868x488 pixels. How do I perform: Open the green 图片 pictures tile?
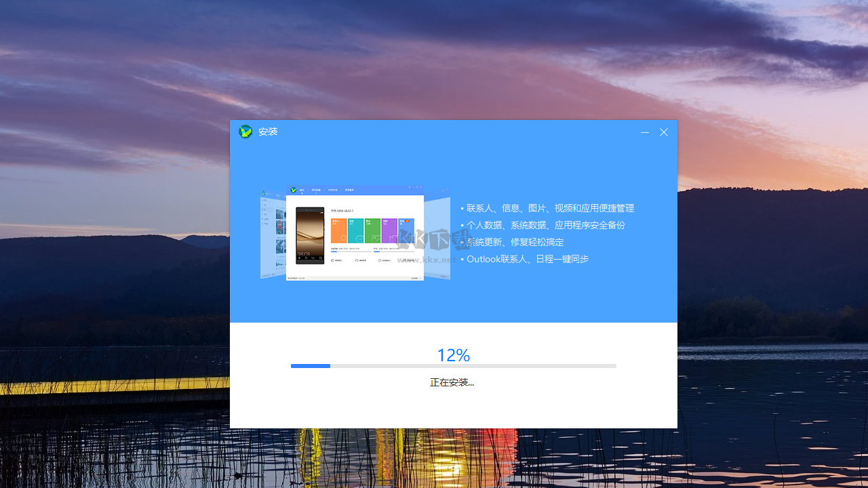click(x=372, y=230)
